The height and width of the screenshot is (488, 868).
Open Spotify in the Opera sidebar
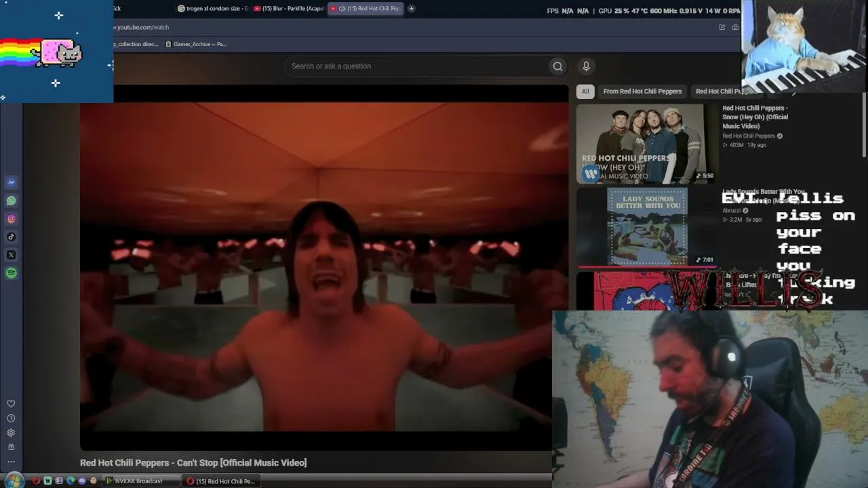[11, 273]
